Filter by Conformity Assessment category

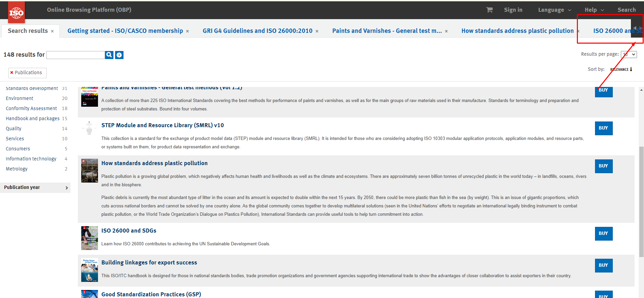click(31, 108)
